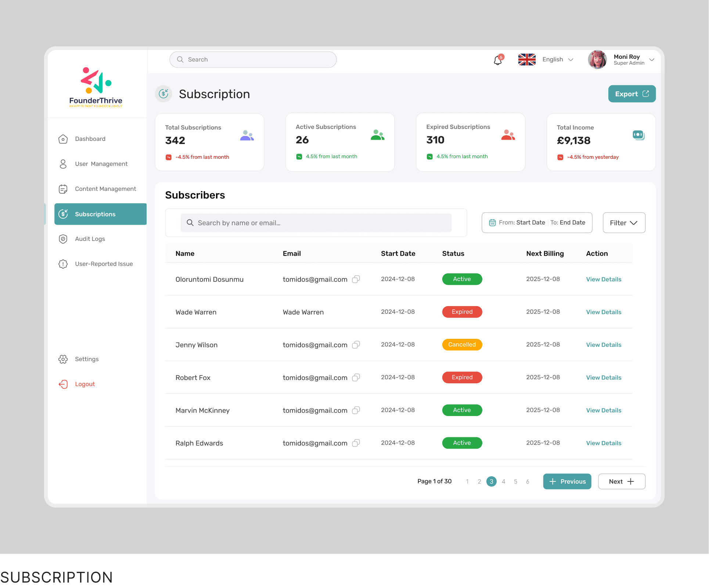The image size is (709, 588).
Task: Go to User Management section
Action: tap(101, 164)
